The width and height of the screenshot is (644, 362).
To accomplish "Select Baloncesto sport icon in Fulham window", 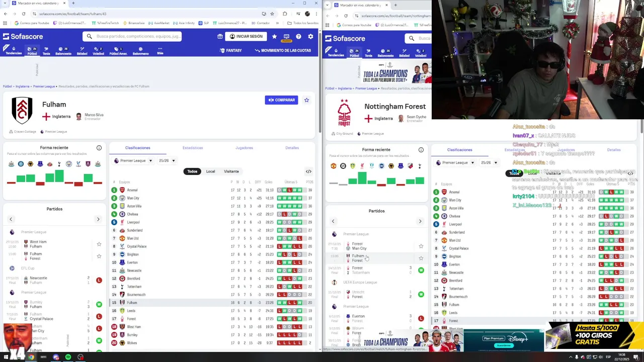I will [63, 51].
